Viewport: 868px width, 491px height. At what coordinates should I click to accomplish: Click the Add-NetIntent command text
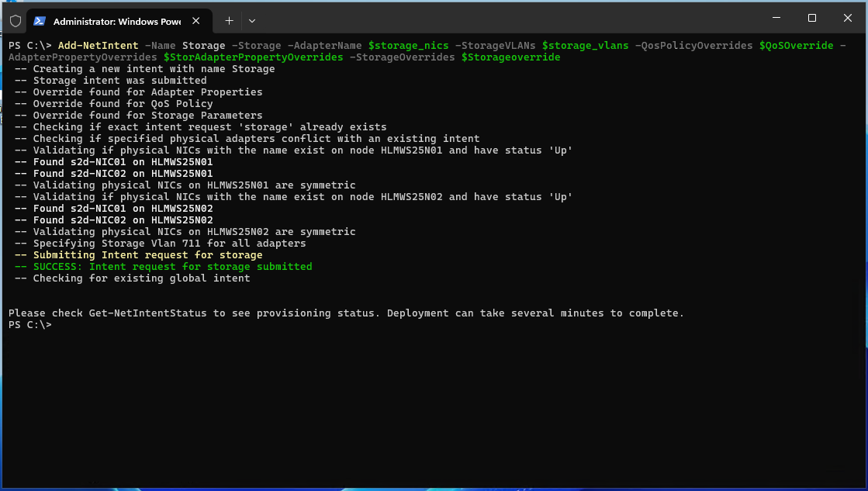(x=98, y=46)
